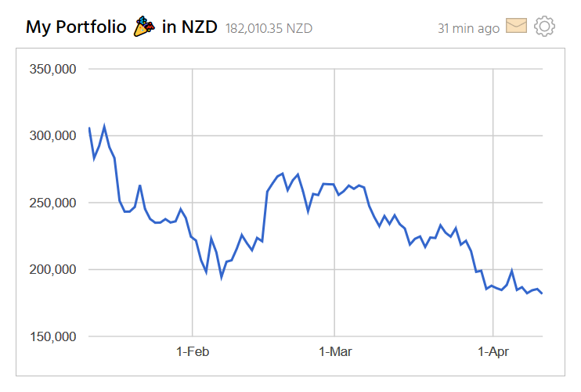This screenshot has width=581, height=392.
Task: Click the 1-Feb date label
Action: [x=193, y=353]
